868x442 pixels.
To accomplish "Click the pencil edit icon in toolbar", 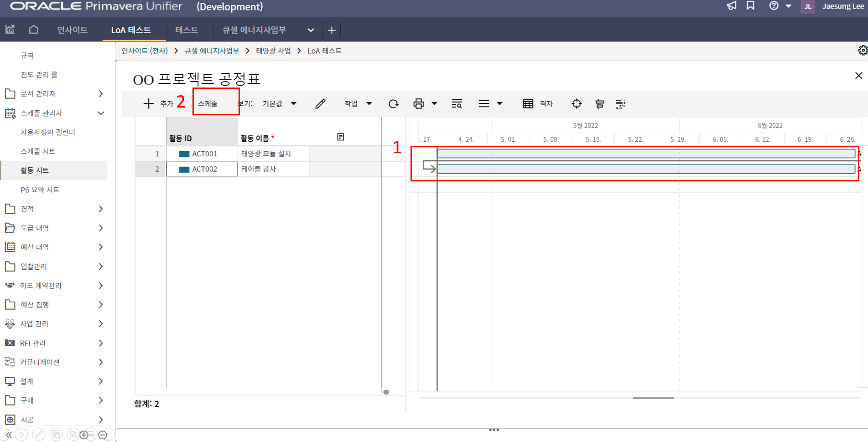I will coord(320,104).
